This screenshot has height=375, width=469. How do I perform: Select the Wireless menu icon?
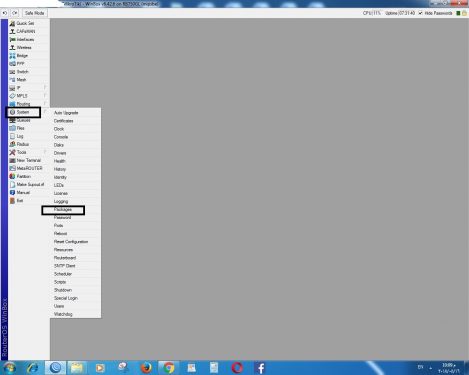pyautogui.click(x=12, y=48)
